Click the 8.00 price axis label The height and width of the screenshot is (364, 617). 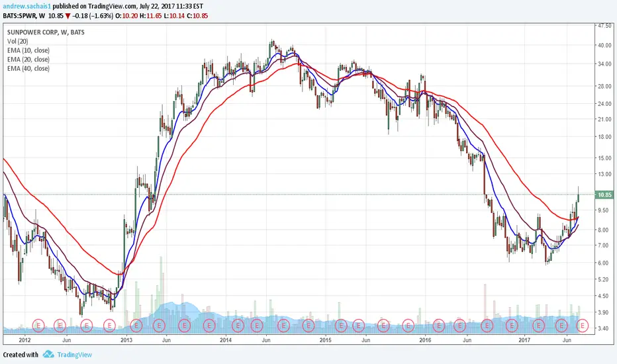(603, 230)
